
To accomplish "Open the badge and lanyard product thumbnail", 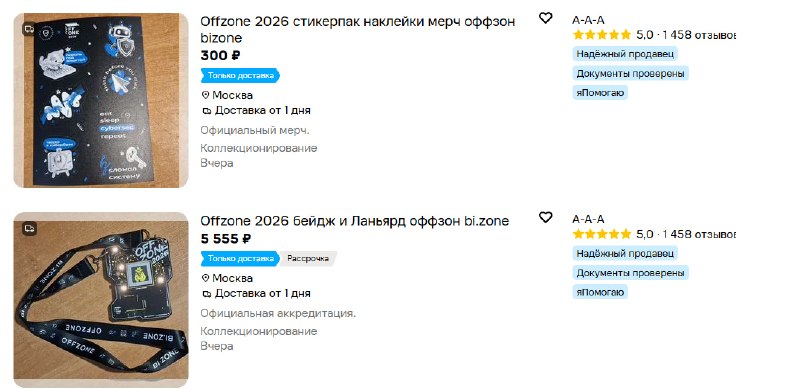I will tap(101, 300).
